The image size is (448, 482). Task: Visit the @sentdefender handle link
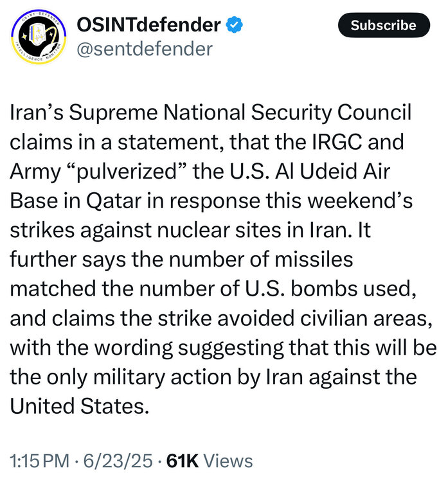(144, 48)
